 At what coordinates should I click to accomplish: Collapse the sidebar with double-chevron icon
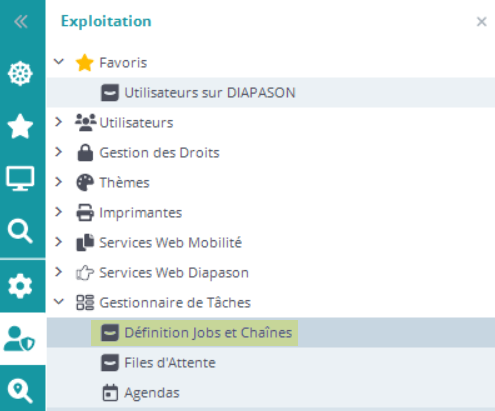(x=21, y=22)
